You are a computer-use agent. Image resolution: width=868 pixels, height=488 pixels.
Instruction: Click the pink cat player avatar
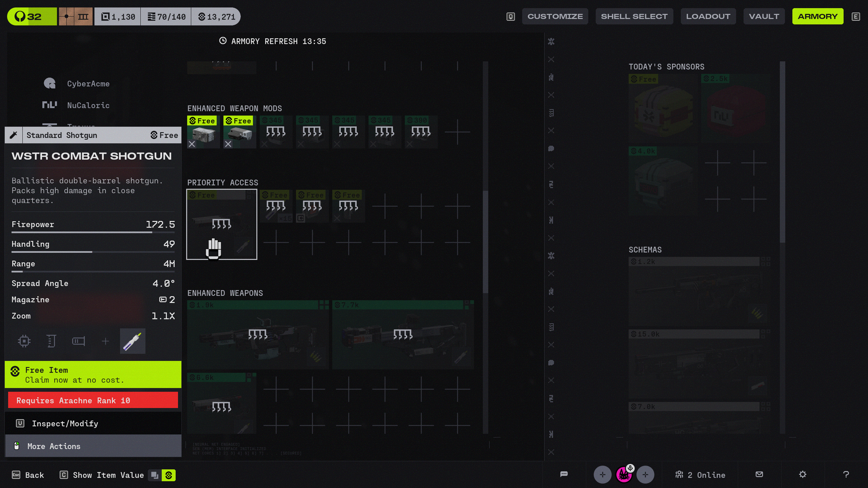pos(624,475)
